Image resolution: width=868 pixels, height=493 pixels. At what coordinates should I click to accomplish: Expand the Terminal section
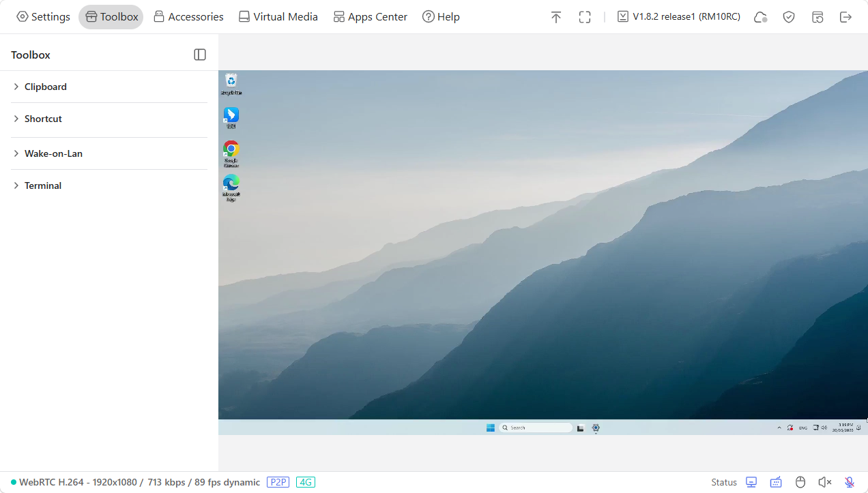pyautogui.click(x=109, y=185)
